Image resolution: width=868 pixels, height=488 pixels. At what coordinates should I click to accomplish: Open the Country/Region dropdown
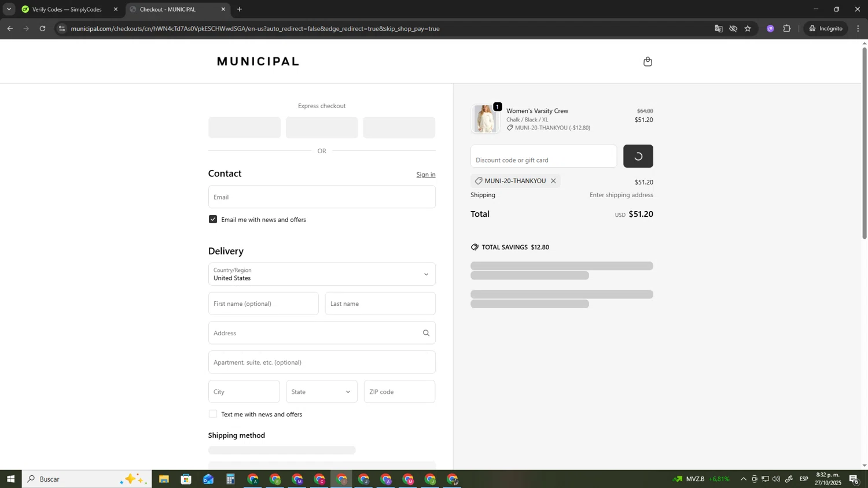point(322,274)
